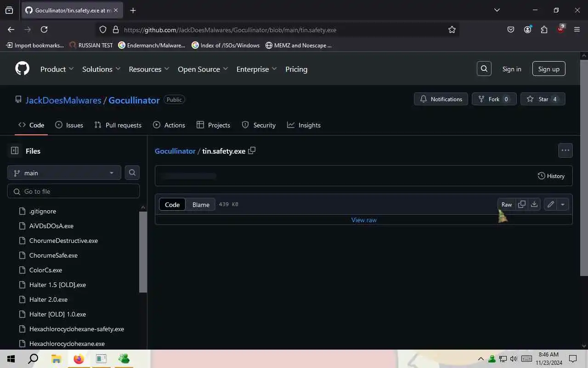Save to Pocket icon
Screen dimensions: 588x368
[511, 29]
